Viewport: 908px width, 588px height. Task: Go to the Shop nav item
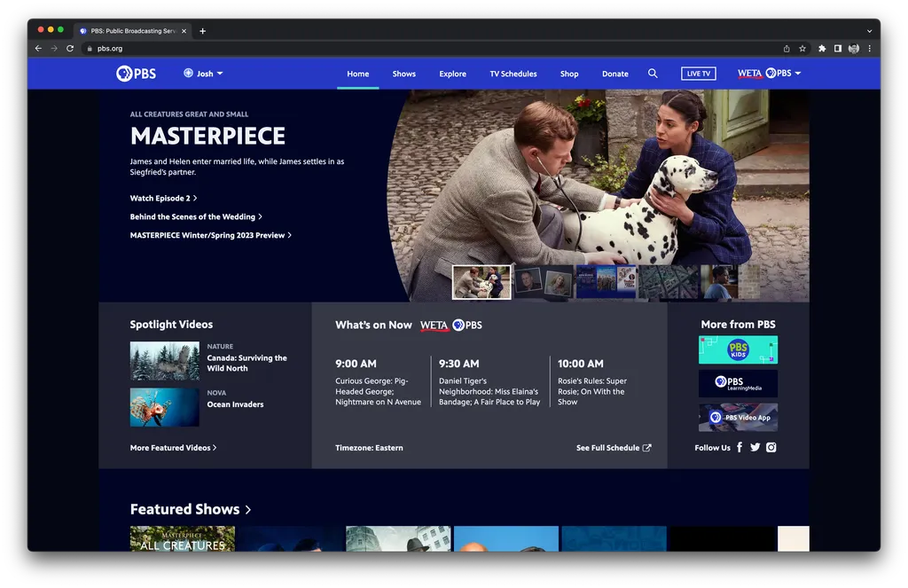[x=569, y=74]
